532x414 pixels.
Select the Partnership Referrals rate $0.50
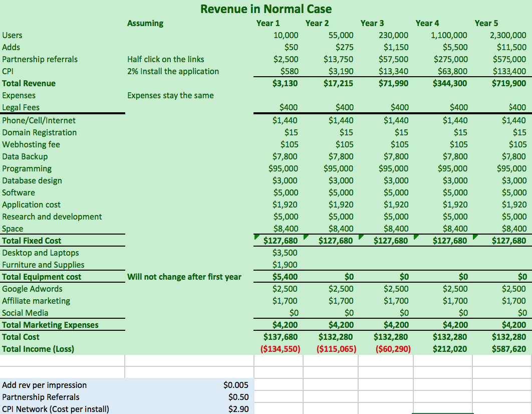tap(238, 397)
